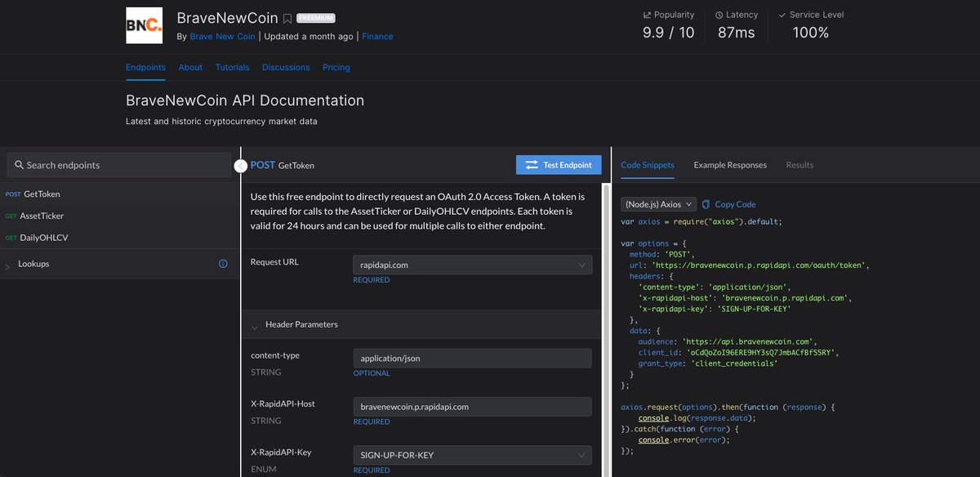Open the Tutorials tab
The height and width of the screenshot is (477, 980).
(233, 67)
